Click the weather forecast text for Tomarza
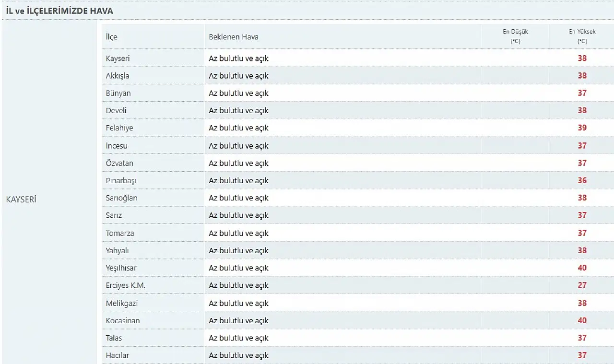This screenshot has height=364, width=614. 238,233
